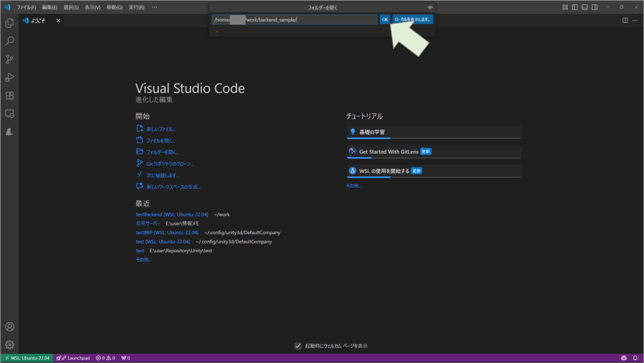
Task: Click Launchpad in status bar
Action: (x=73, y=358)
